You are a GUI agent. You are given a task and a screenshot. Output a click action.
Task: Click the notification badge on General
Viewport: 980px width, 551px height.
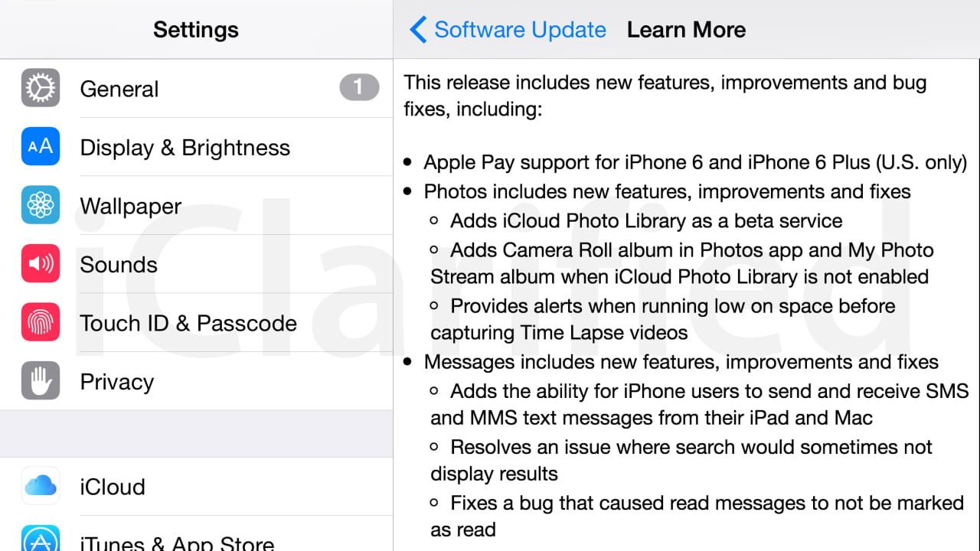[x=358, y=87]
